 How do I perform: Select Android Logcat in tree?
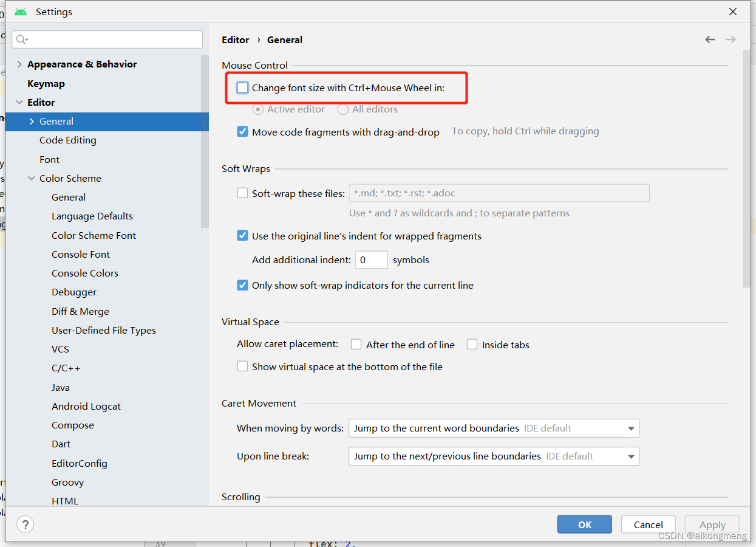tap(86, 407)
